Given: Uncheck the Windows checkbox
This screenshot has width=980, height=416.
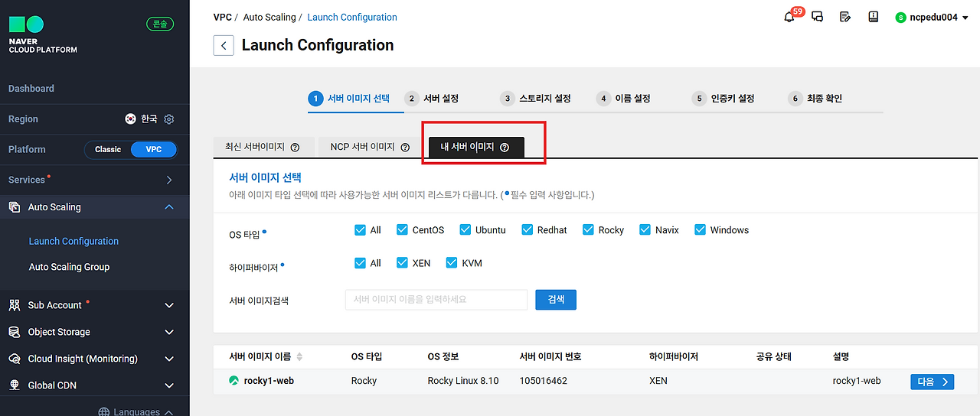Looking at the screenshot, I should click(700, 229).
